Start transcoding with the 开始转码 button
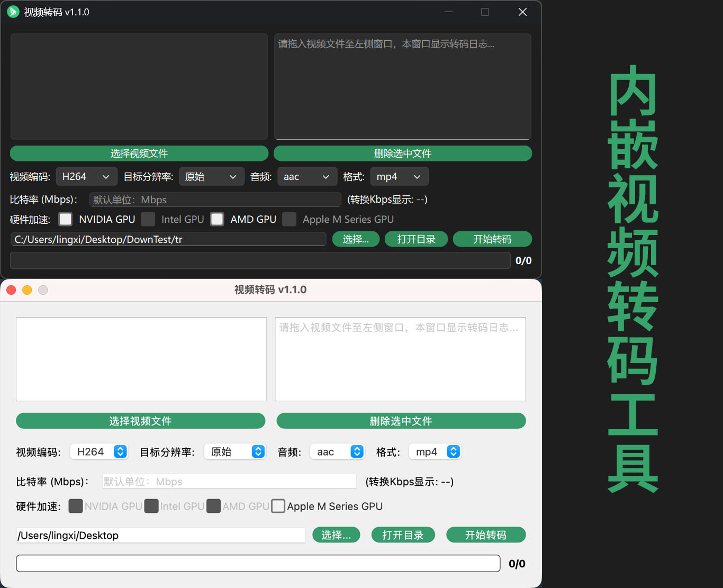The width and height of the screenshot is (723, 588). tap(492, 239)
